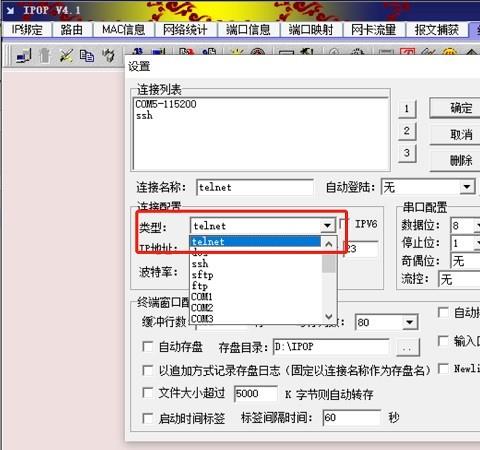The height and width of the screenshot is (450, 480).
Task: Confirm settings with the 确定 button
Action: [455, 108]
